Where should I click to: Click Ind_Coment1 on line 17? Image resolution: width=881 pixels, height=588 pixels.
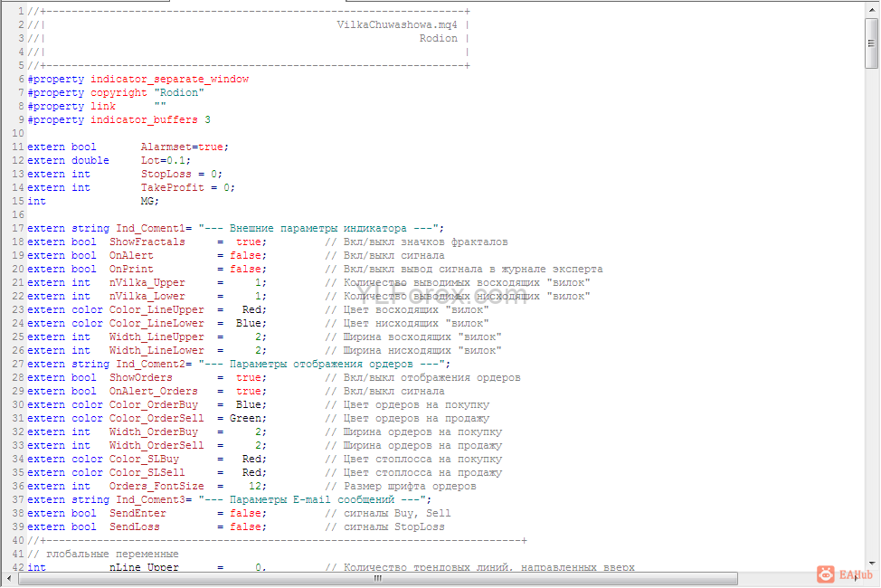click(150, 228)
